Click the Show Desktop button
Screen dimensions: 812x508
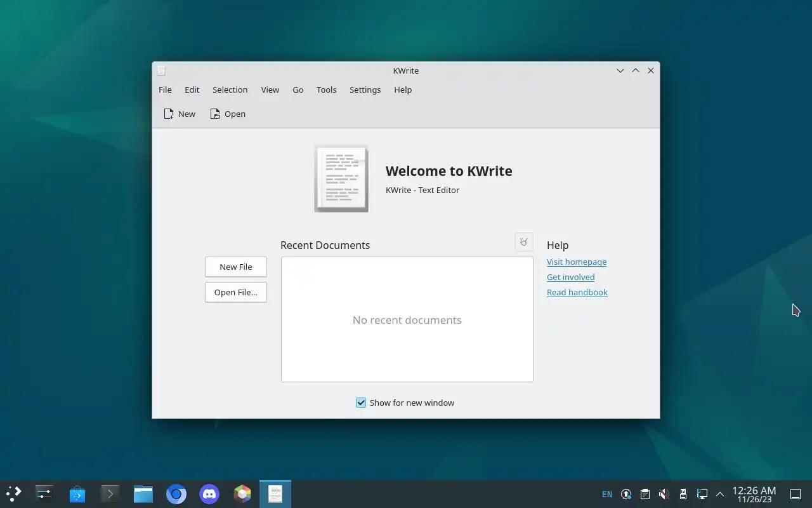coord(796,494)
